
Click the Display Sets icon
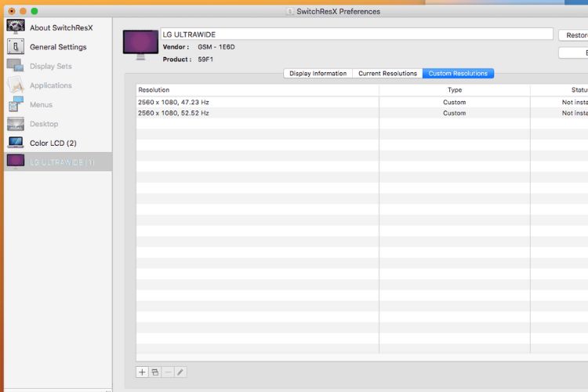(x=16, y=66)
